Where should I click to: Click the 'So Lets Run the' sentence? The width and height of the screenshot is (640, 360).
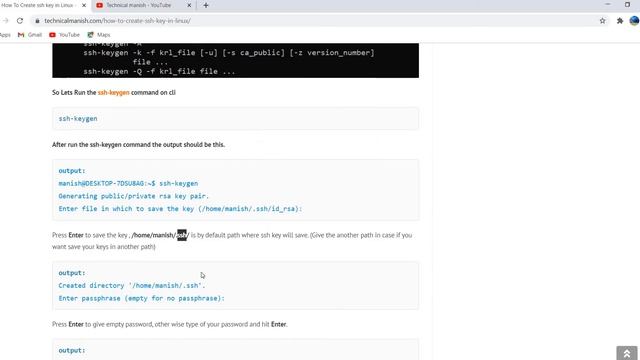(114, 93)
